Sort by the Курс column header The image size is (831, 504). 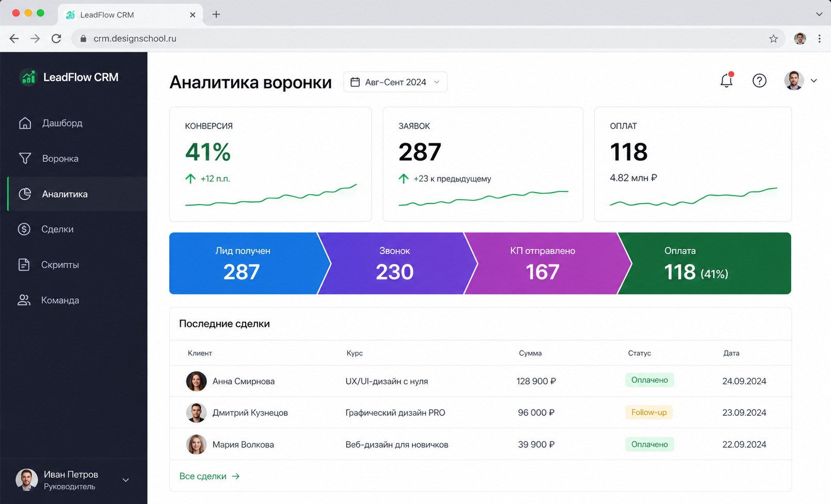point(355,353)
